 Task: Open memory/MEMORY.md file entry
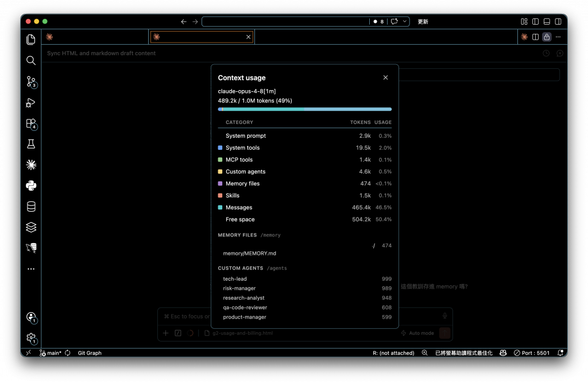(249, 254)
